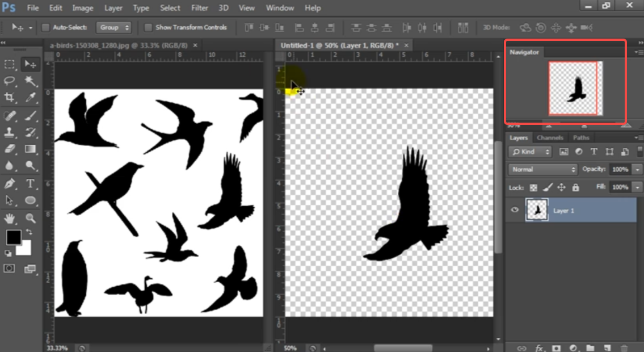644x352 pixels.
Task: Select the Horizontal Type tool
Action: [30, 183]
